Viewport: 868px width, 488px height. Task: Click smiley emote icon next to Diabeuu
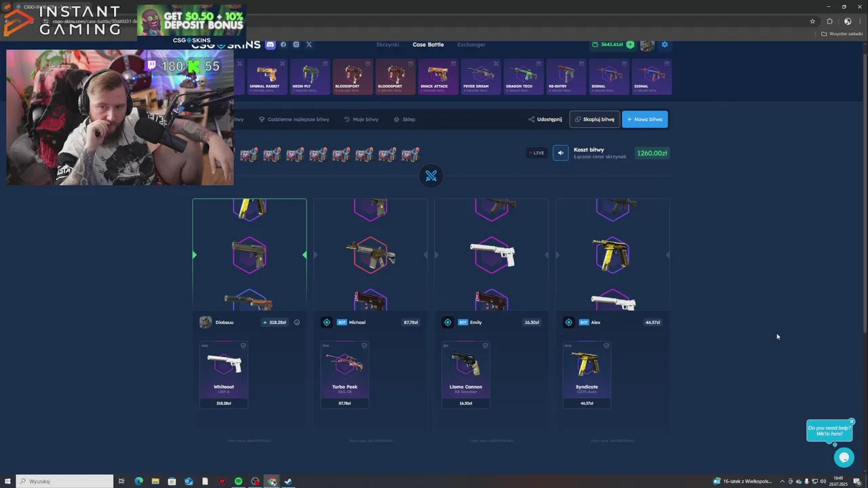297,323
